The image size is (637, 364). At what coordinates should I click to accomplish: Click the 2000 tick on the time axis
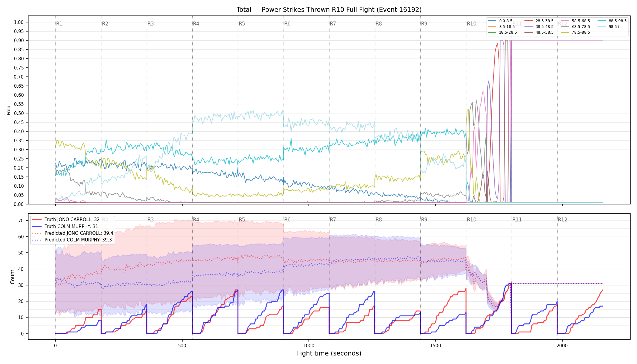point(562,345)
